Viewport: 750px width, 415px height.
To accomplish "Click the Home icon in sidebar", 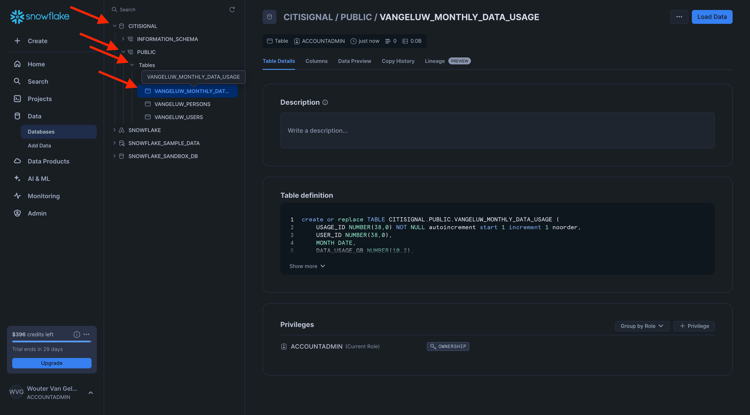I will [17, 64].
